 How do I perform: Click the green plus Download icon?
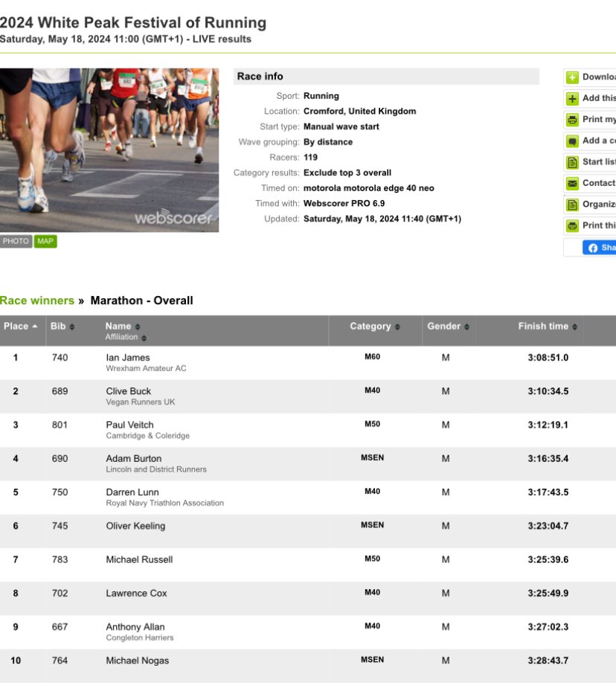click(x=572, y=77)
